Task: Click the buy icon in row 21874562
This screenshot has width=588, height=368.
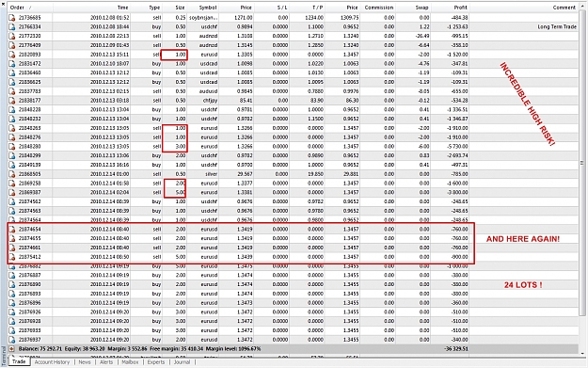Action: (x=12, y=201)
